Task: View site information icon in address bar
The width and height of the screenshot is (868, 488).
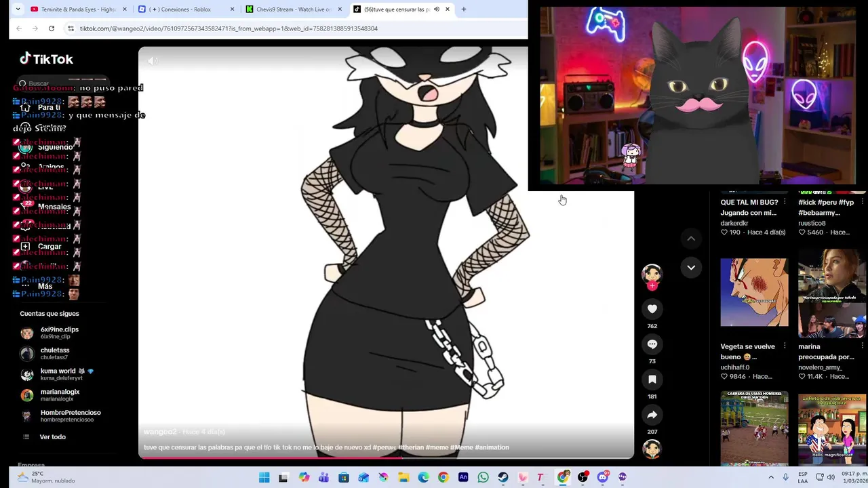Action: tap(71, 28)
